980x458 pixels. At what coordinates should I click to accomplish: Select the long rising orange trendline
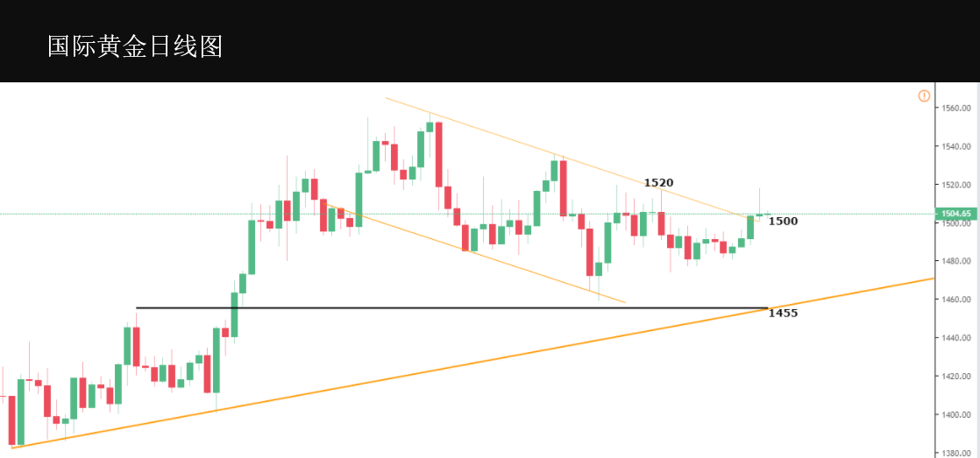473,363
